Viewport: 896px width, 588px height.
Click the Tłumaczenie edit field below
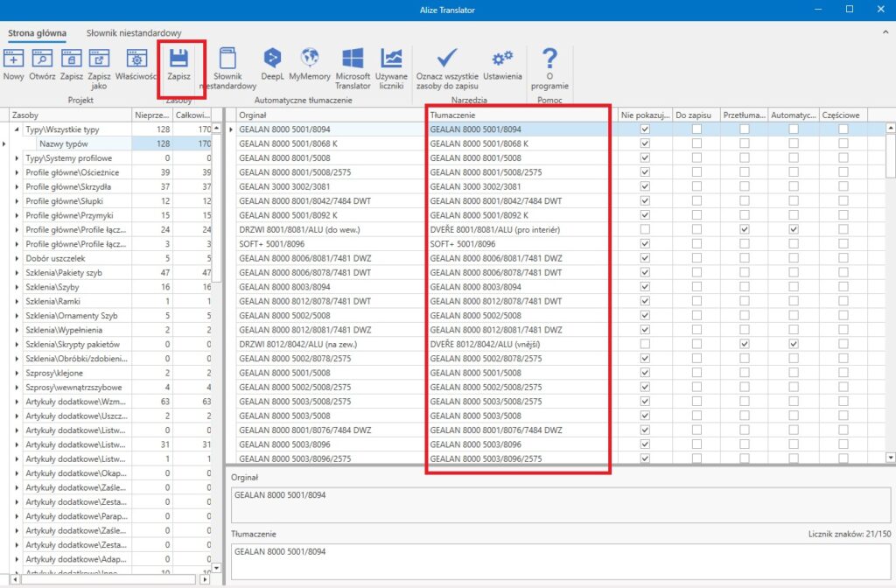point(560,561)
